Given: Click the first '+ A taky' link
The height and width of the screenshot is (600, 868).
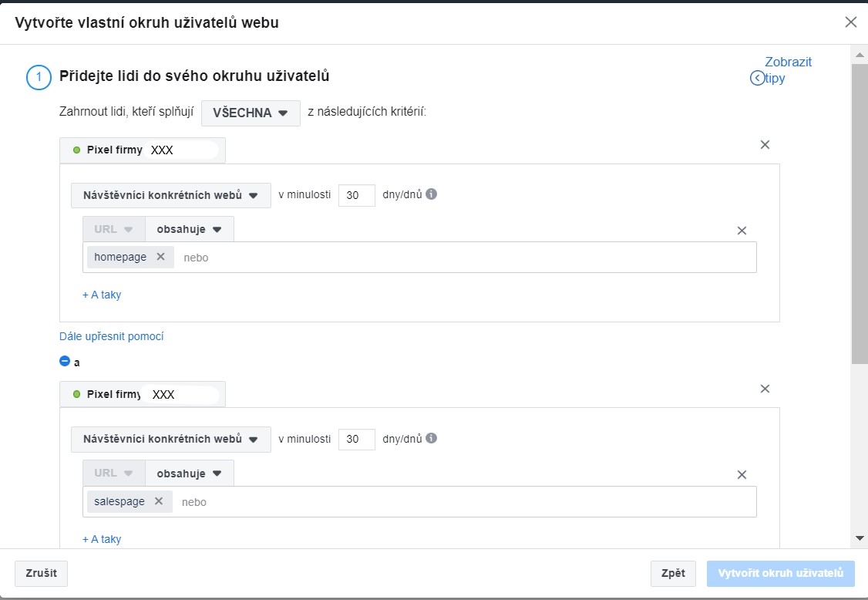Looking at the screenshot, I should (x=102, y=295).
